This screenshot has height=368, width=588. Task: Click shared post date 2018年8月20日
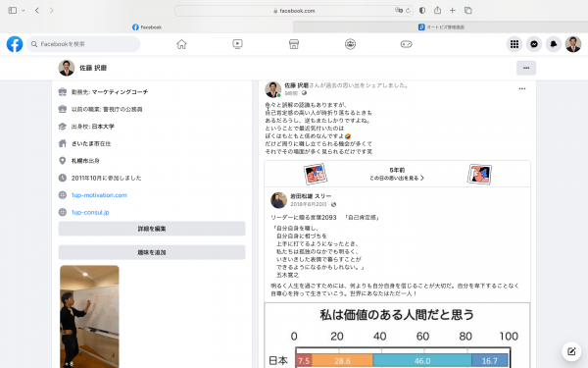pyautogui.click(x=309, y=204)
